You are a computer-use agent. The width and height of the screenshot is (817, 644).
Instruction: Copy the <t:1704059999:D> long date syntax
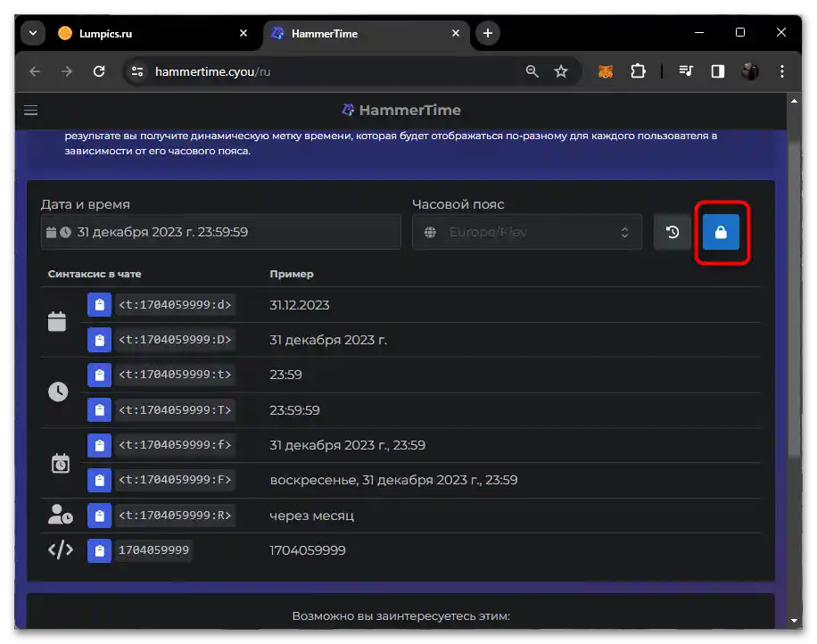[99, 340]
